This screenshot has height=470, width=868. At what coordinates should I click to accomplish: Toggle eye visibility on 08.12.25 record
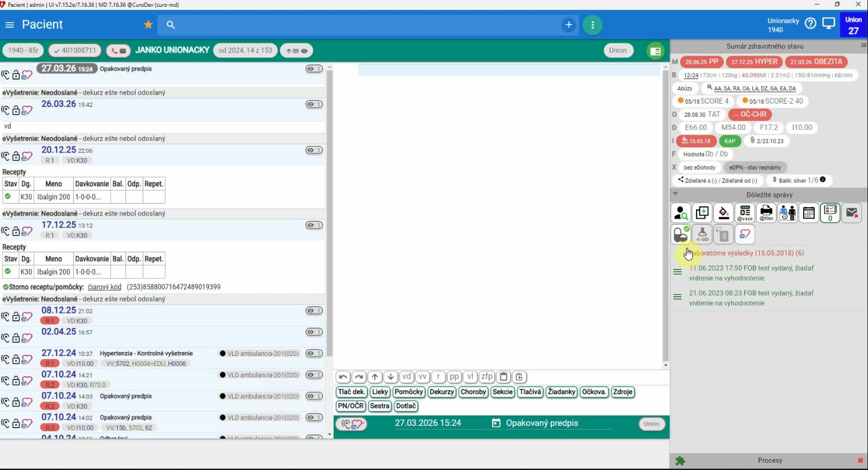(x=314, y=311)
